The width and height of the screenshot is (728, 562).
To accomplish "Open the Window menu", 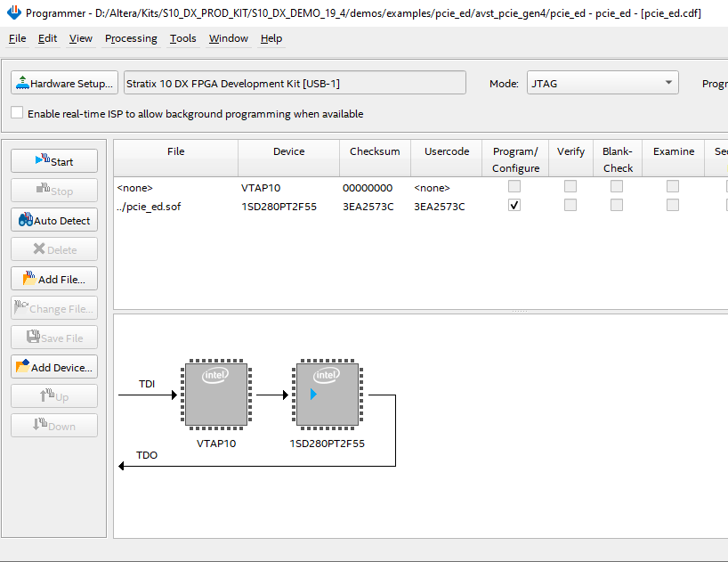I will [x=229, y=38].
